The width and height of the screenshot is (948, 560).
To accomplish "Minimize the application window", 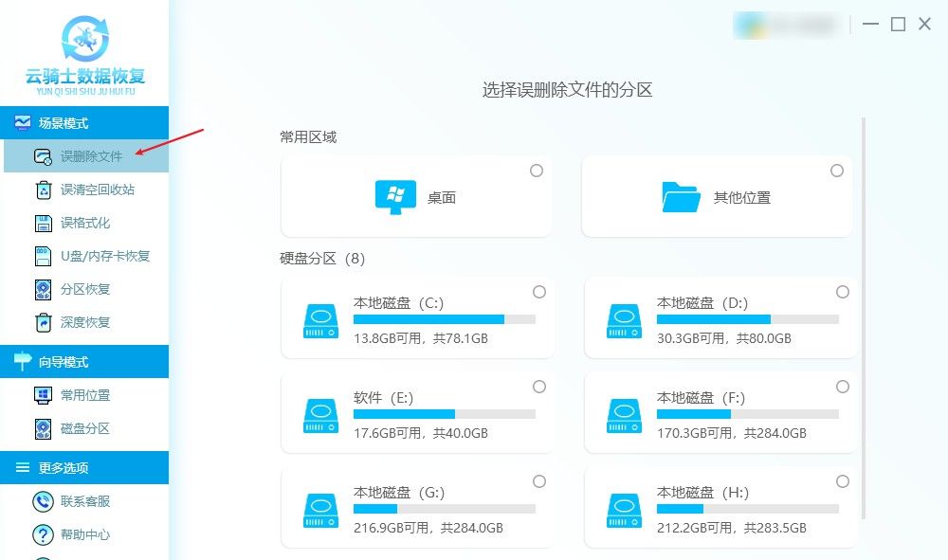I will (x=870, y=25).
